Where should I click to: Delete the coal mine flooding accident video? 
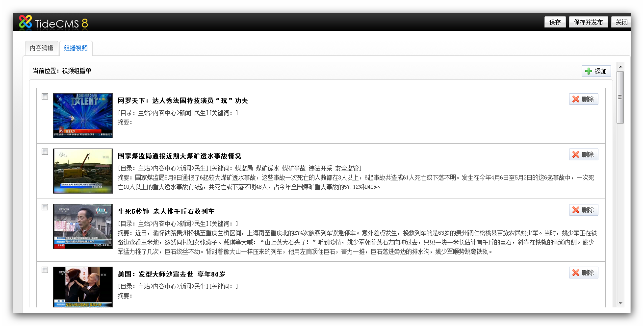tap(583, 154)
